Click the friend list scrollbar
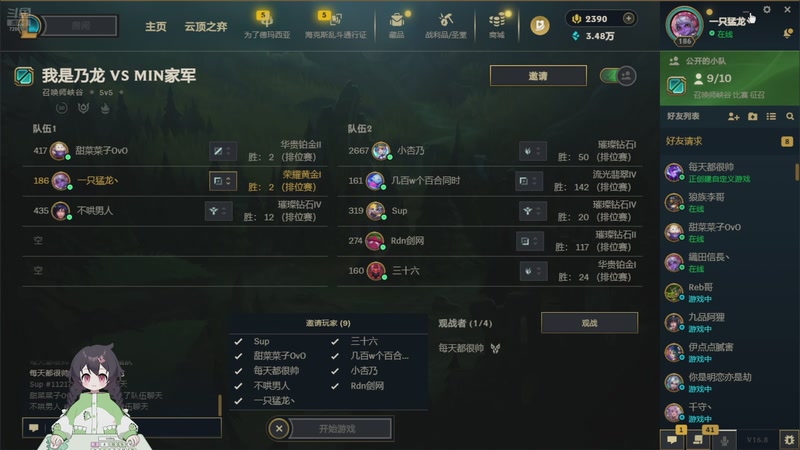 point(797,172)
